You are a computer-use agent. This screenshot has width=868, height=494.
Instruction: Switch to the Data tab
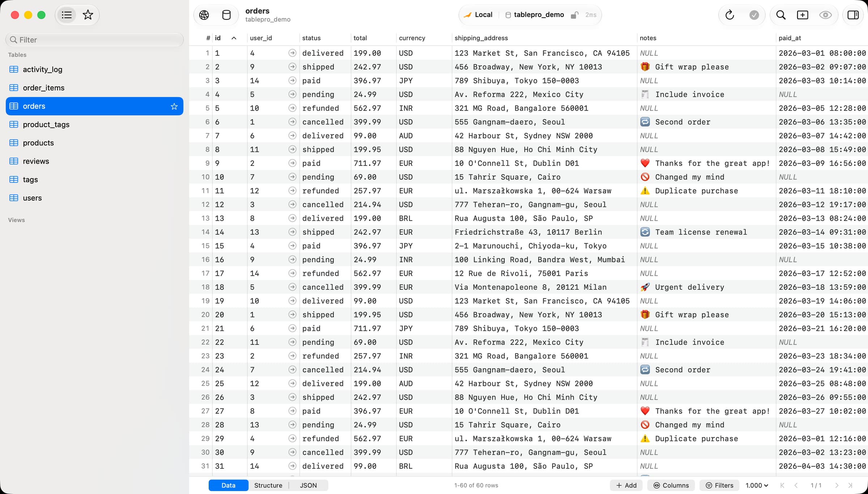click(x=229, y=485)
